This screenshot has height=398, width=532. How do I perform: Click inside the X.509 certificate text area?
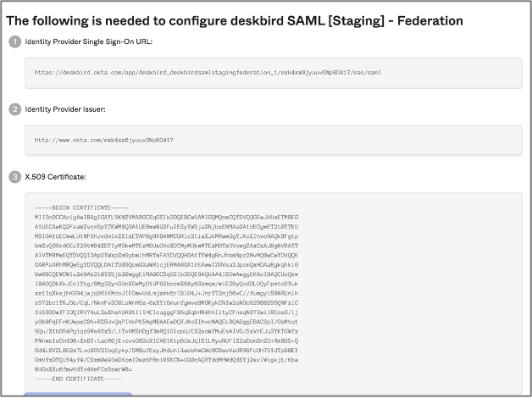[x=273, y=290]
